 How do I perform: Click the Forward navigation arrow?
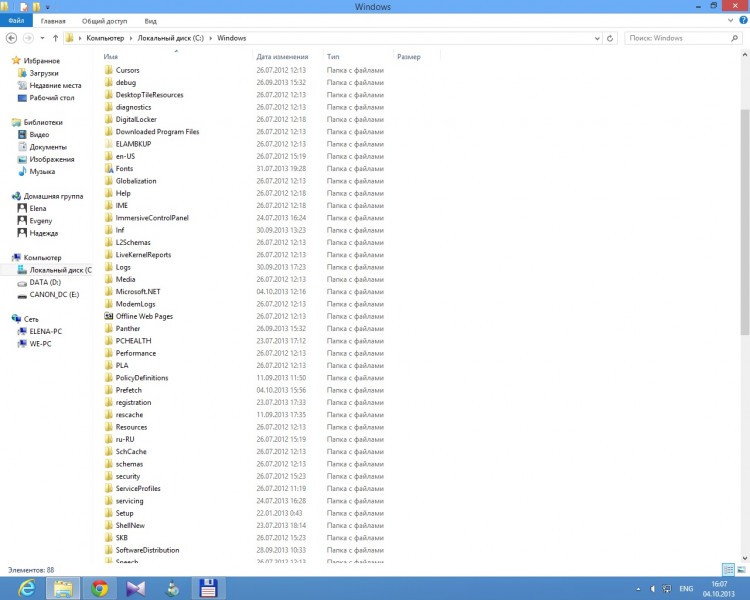pos(28,38)
